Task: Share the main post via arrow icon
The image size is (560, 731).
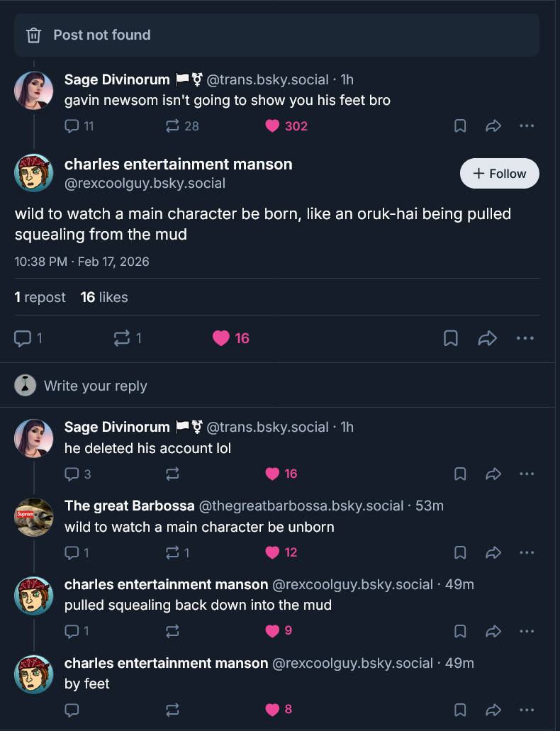Action: (x=488, y=339)
